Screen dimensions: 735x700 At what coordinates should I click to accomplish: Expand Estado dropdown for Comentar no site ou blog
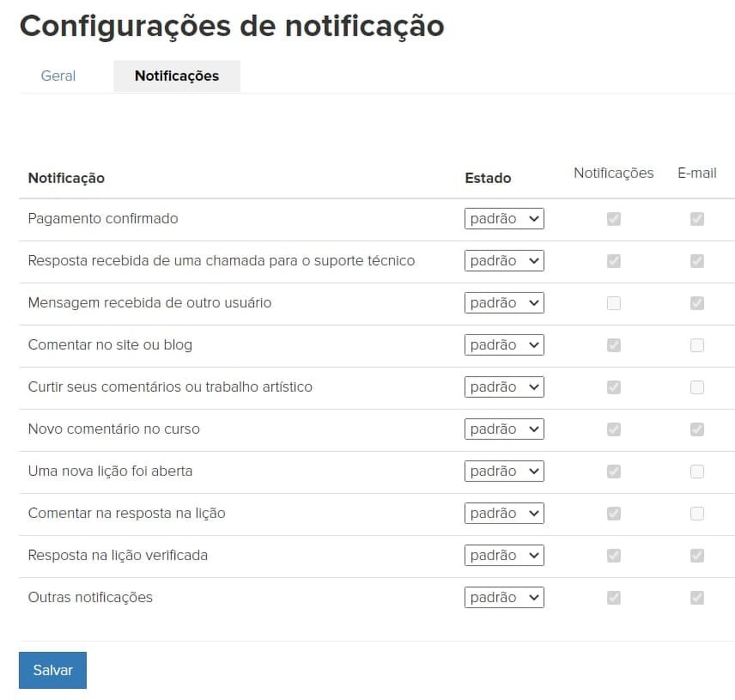coord(504,344)
